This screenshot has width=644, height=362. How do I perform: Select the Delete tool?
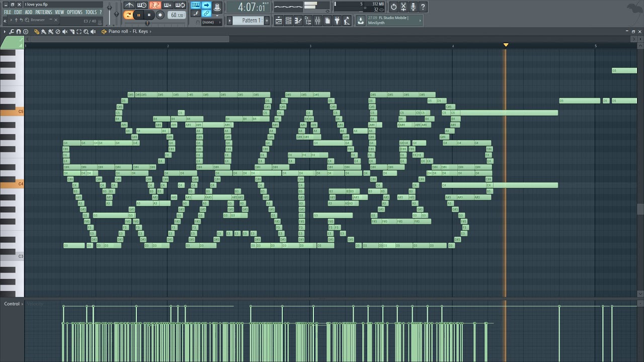(58, 32)
